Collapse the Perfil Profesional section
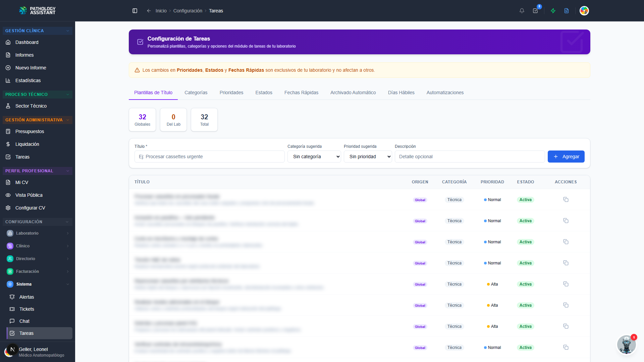 [38, 171]
